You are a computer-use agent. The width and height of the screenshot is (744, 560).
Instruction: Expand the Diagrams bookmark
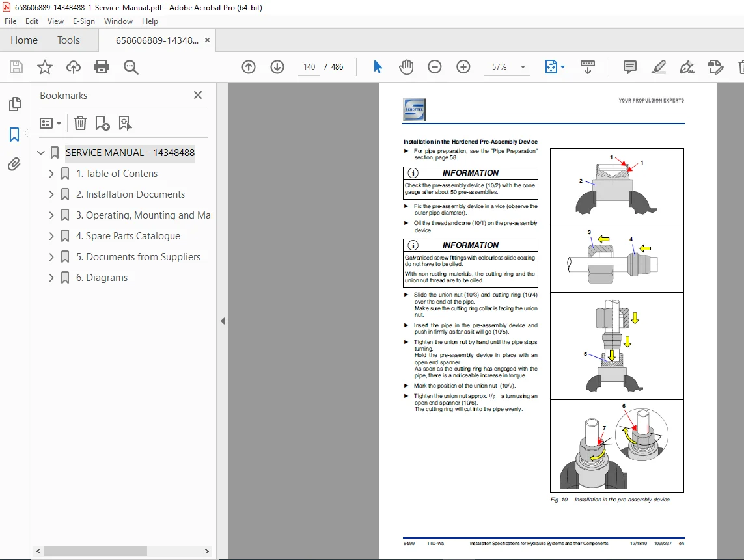[51, 278]
